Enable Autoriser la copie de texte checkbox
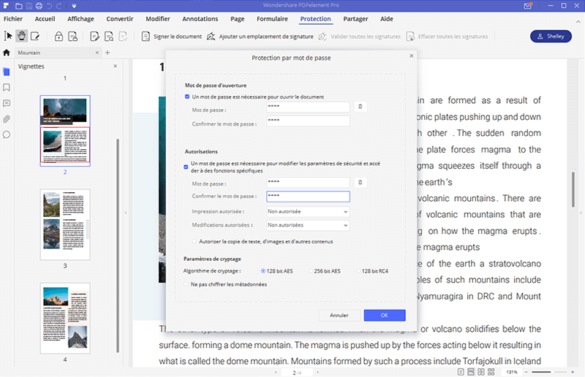The width and height of the screenshot is (585, 377). click(x=194, y=242)
